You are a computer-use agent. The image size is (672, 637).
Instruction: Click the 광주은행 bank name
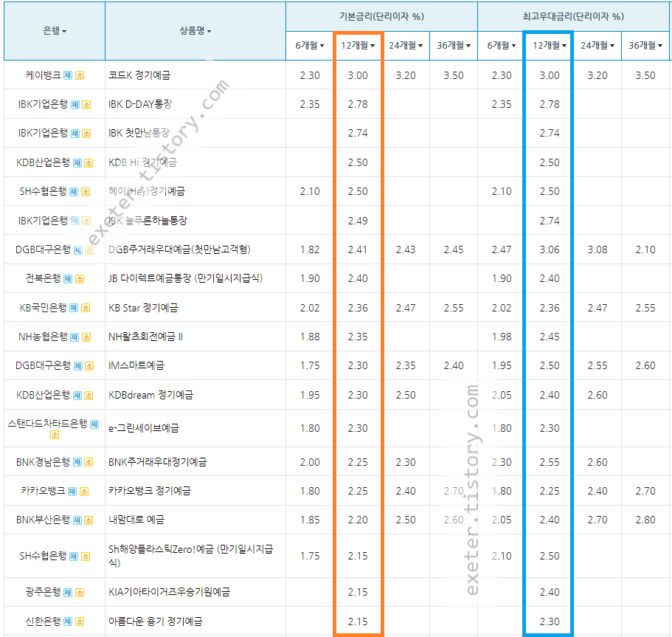[44, 593]
